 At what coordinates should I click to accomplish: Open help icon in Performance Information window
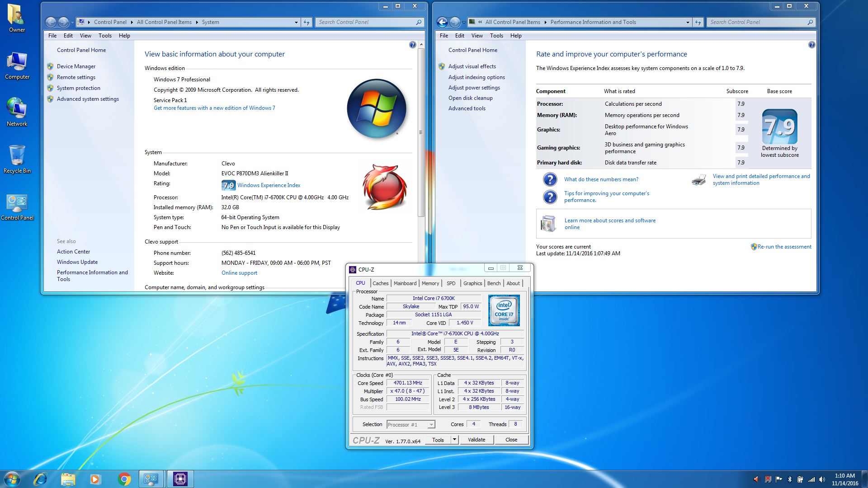click(811, 45)
